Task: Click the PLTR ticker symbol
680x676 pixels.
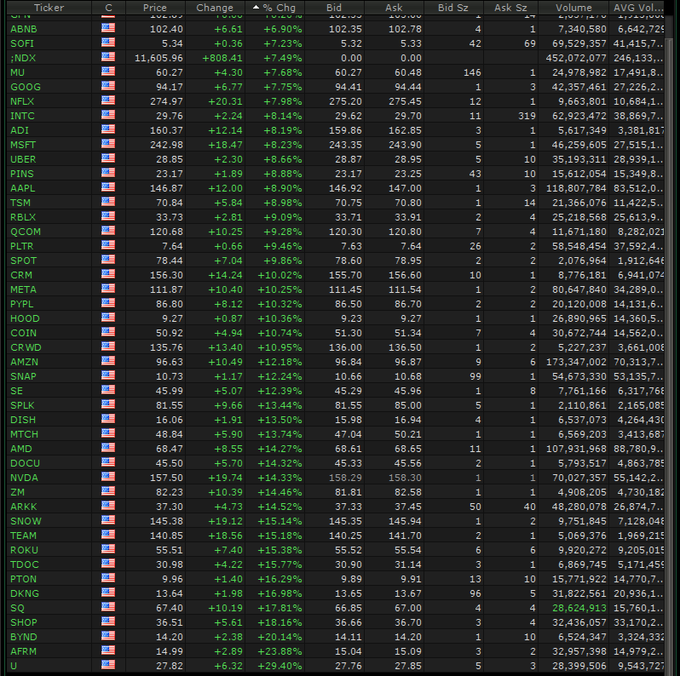Action: tap(22, 246)
